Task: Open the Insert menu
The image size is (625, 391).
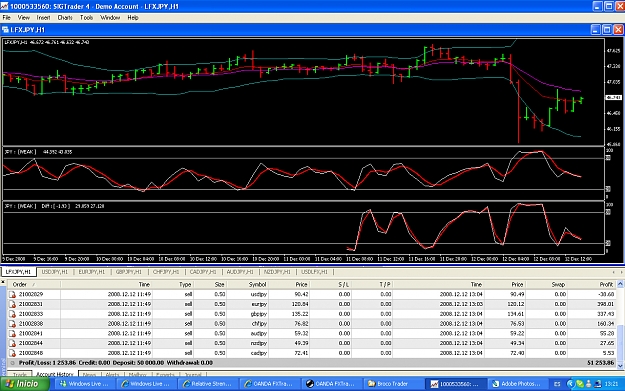Action: coord(43,18)
